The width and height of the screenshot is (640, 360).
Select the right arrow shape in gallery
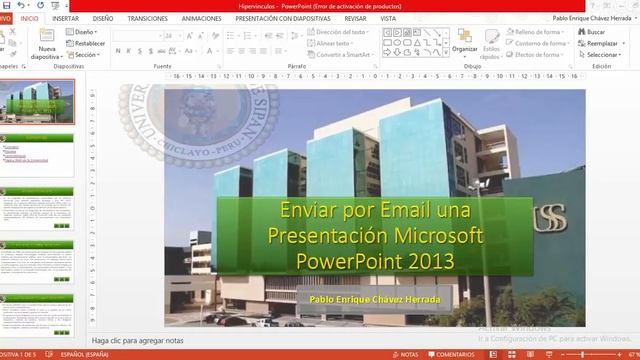(x=387, y=52)
